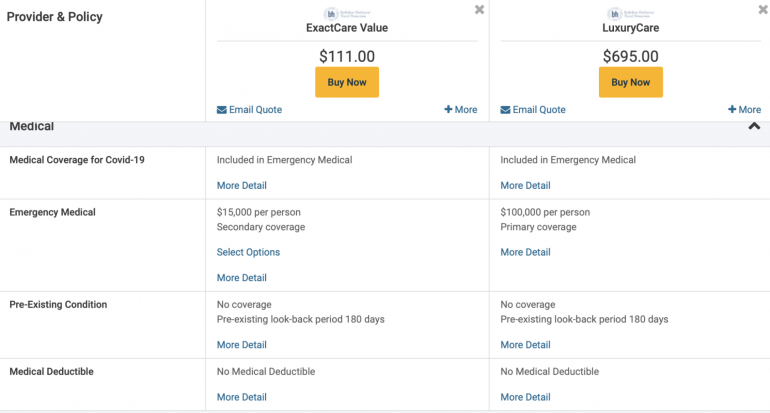
Task: Click the LuxuryCare provider logo
Action: coord(630,13)
